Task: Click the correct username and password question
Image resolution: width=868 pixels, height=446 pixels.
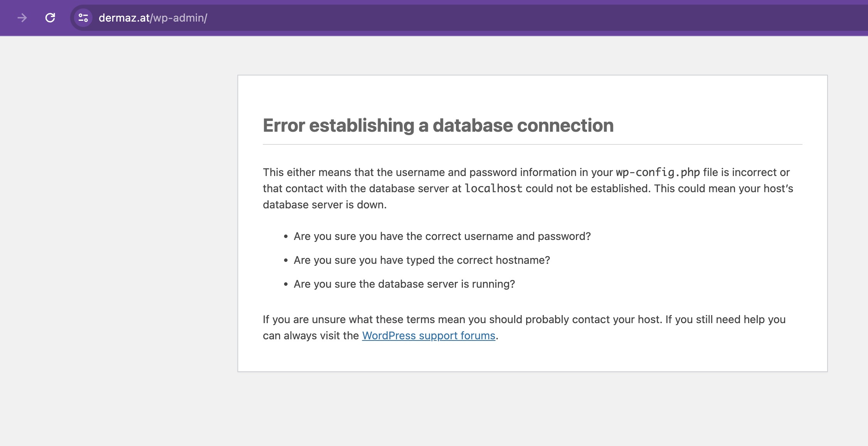Action: click(442, 236)
